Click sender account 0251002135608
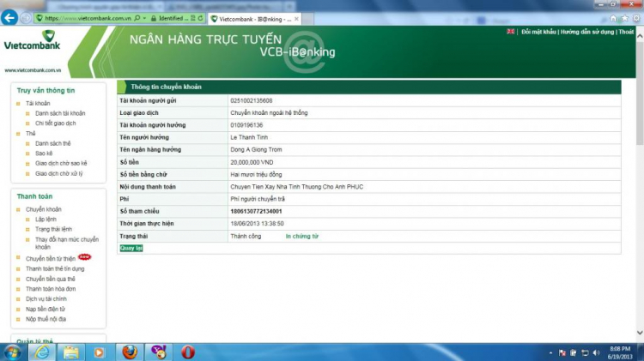The image size is (644, 361). pos(251,100)
